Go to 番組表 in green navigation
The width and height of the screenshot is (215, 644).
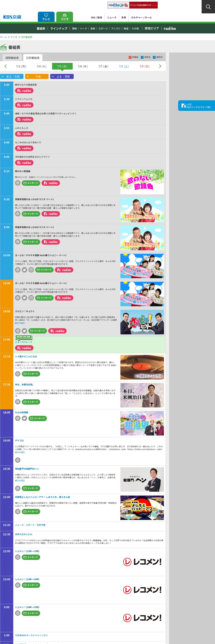point(41,28)
